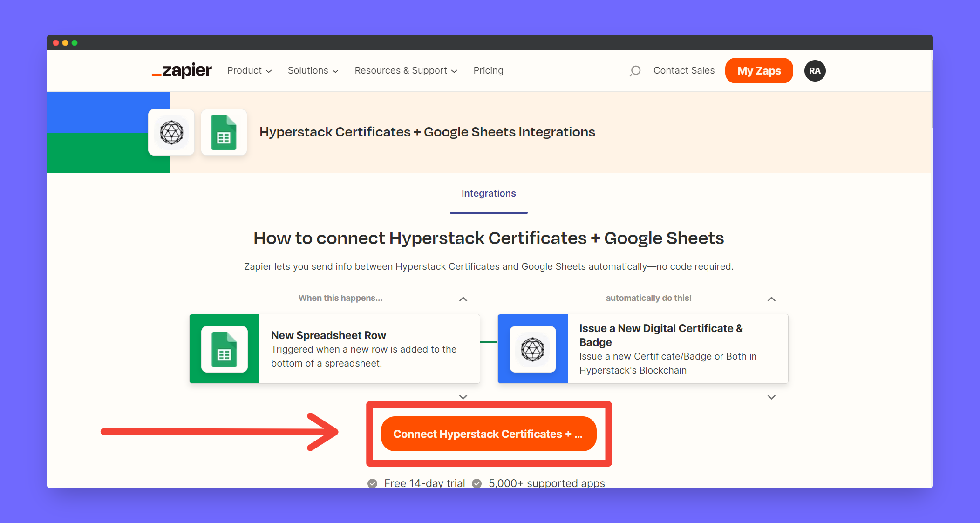Viewport: 980px width, 523px height.
Task: Click the checkmark beside 5,000+ supported apps
Action: coord(476,483)
